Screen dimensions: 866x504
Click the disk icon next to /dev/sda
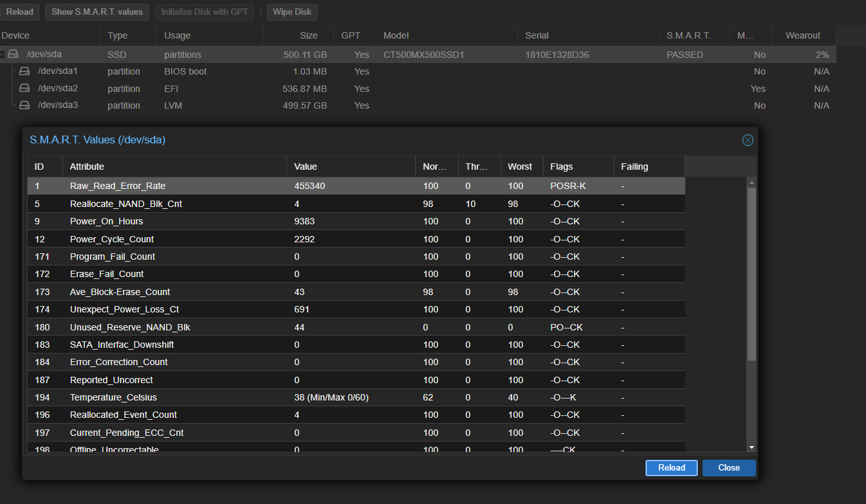(x=13, y=55)
